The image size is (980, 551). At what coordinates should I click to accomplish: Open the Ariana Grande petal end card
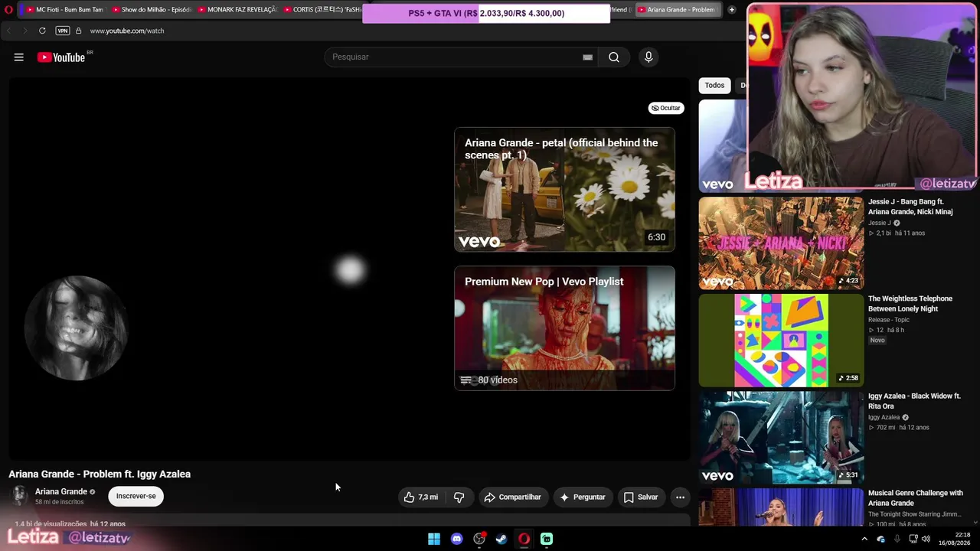564,189
